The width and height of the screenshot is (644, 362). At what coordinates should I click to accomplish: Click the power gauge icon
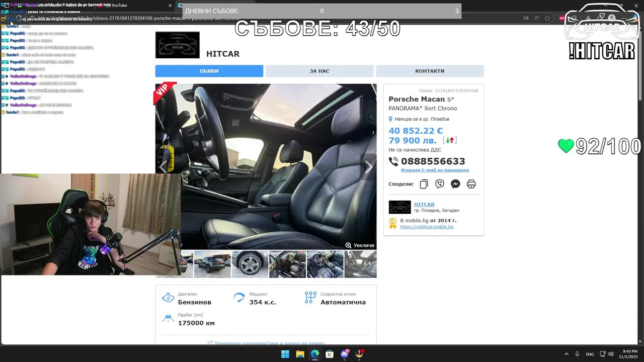[239, 298]
